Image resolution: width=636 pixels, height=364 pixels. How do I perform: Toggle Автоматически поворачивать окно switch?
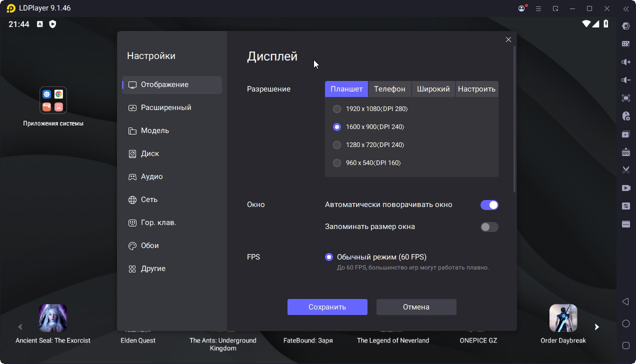coord(489,205)
